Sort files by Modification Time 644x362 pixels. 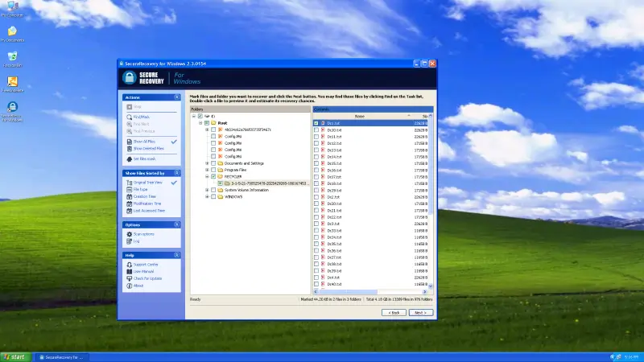(147, 204)
